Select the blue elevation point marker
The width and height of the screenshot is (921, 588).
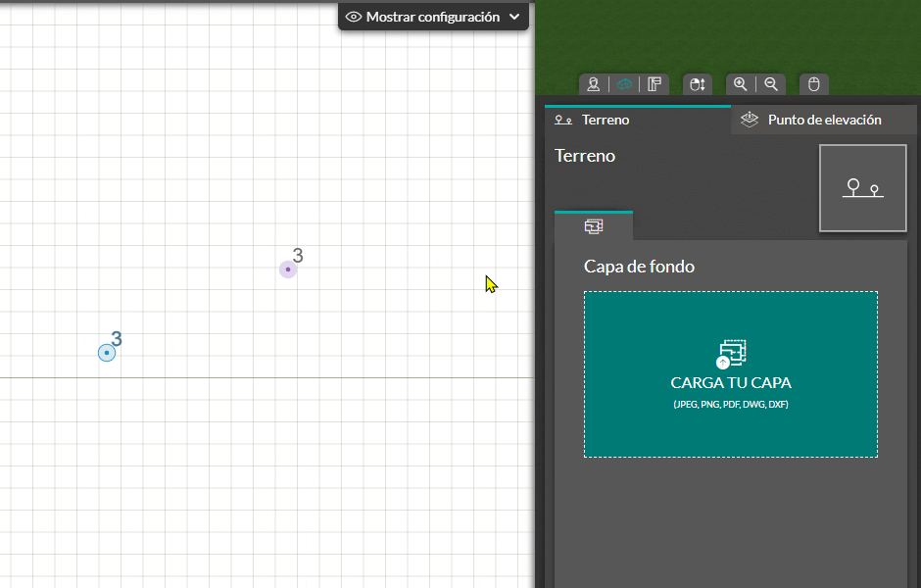107,353
